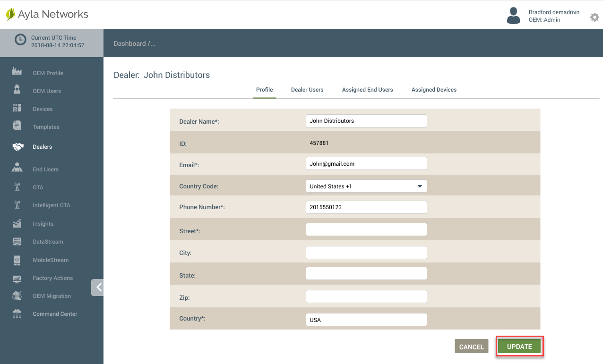The image size is (603, 364).
Task: Open MobileStream in the sidebar
Action: coord(51,260)
